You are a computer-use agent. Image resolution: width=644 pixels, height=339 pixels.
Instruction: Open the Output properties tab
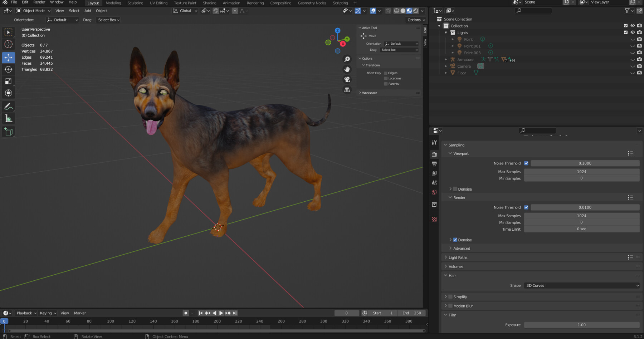[434, 164]
